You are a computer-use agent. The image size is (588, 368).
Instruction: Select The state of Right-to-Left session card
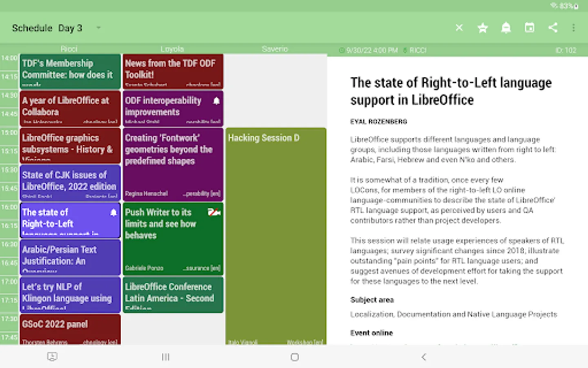(x=70, y=220)
